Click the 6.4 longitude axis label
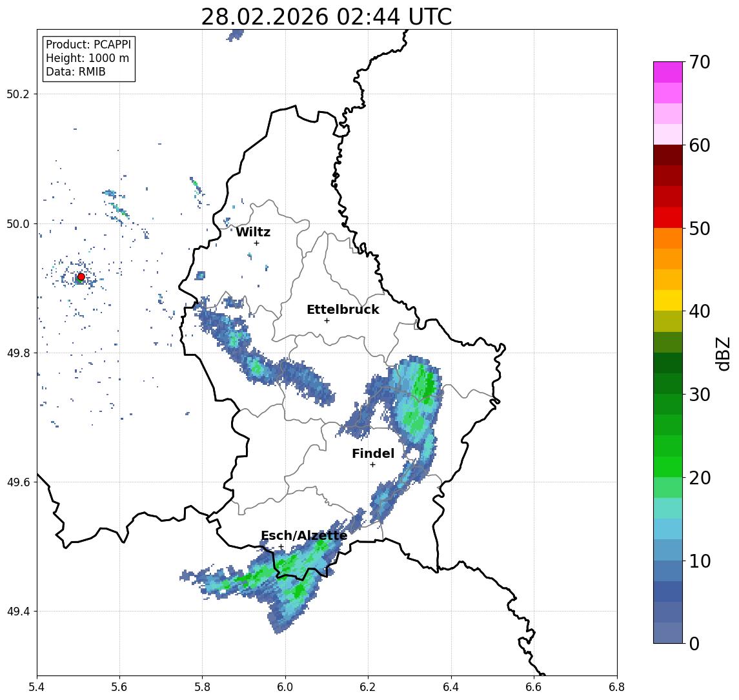This screenshot has height=700, width=739. (x=451, y=687)
